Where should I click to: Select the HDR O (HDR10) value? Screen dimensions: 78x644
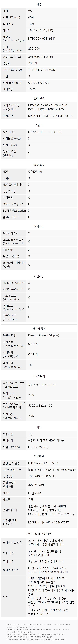pyautogui.click(x=35, y=172)
